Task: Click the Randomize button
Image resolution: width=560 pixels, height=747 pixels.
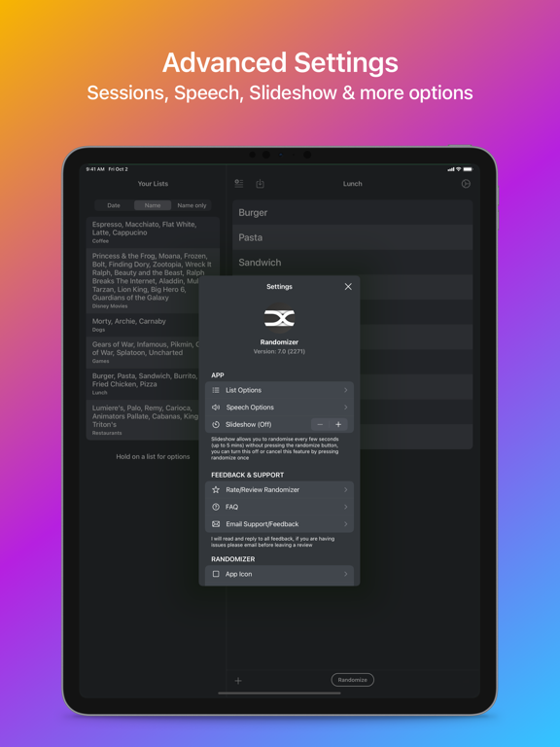Action: tap(352, 680)
